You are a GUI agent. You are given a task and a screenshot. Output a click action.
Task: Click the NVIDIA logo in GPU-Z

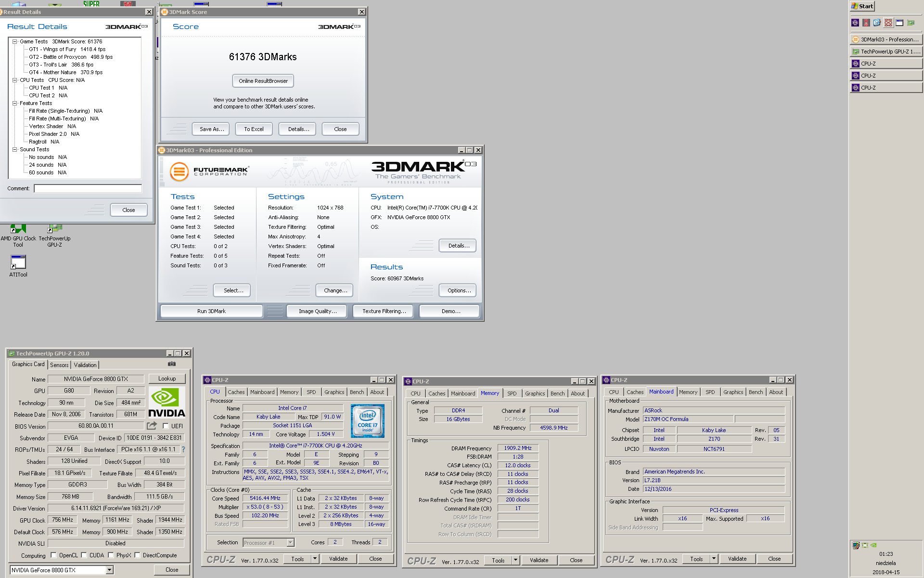coord(167,402)
